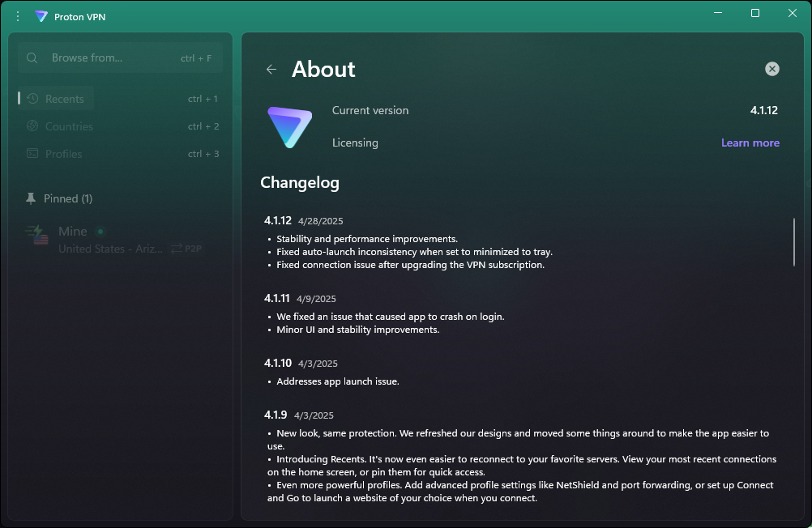Click the pin icon next to Pinned
The image size is (812, 528).
31,198
